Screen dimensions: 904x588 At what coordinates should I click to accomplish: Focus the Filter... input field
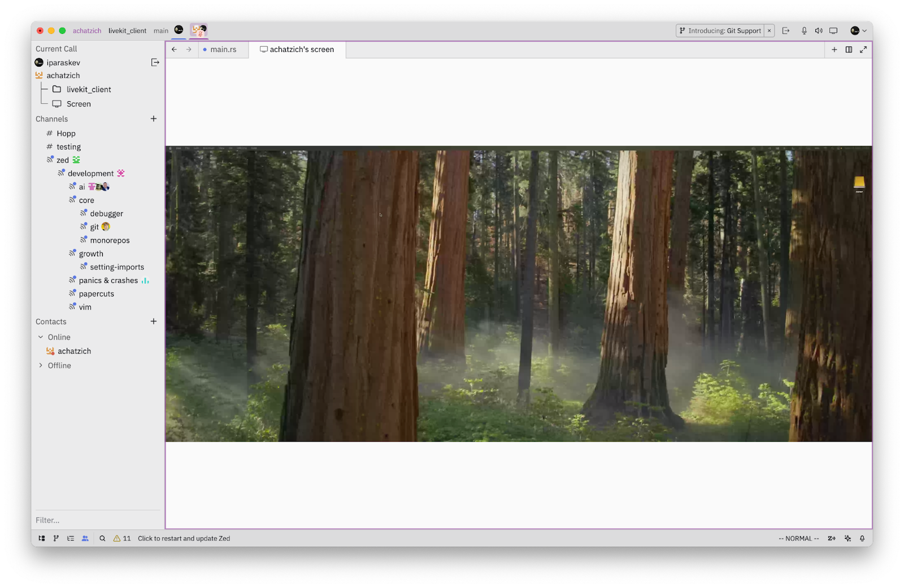coord(97,520)
